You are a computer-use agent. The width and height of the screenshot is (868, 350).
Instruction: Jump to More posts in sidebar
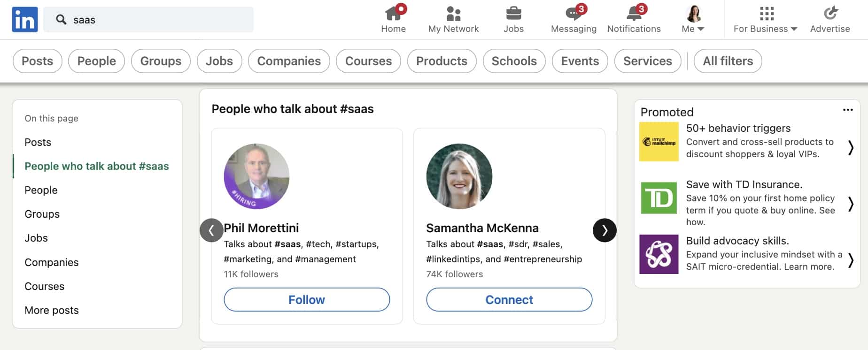(52, 310)
